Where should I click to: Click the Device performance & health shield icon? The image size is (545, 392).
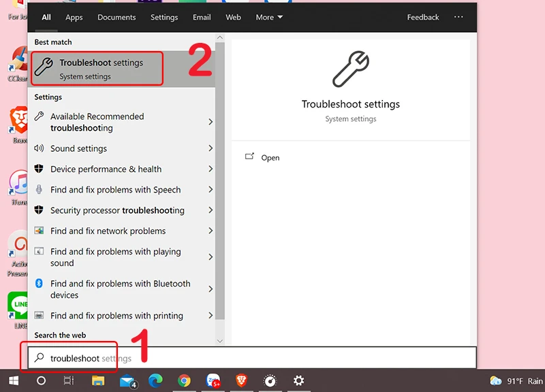tap(42, 169)
